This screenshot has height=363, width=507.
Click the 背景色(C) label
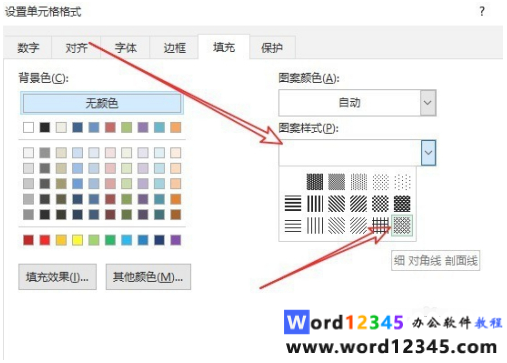click(43, 78)
